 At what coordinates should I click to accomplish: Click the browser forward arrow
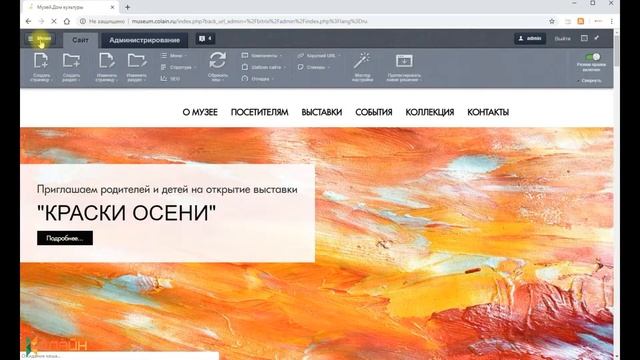tap(41, 21)
